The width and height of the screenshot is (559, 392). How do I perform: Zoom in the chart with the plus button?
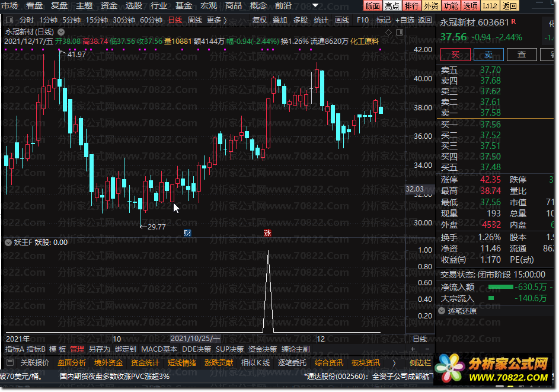pyautogui.click(x=413, y=349)
